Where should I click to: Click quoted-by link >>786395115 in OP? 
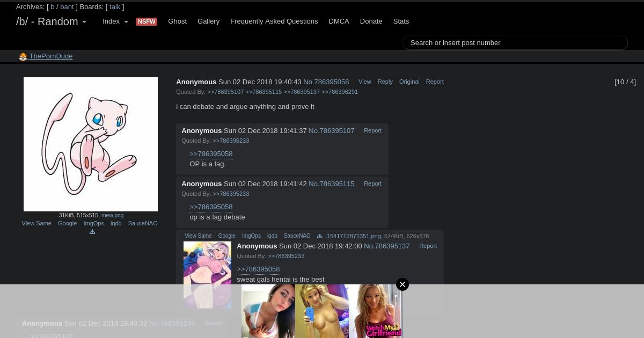(264, 92)
